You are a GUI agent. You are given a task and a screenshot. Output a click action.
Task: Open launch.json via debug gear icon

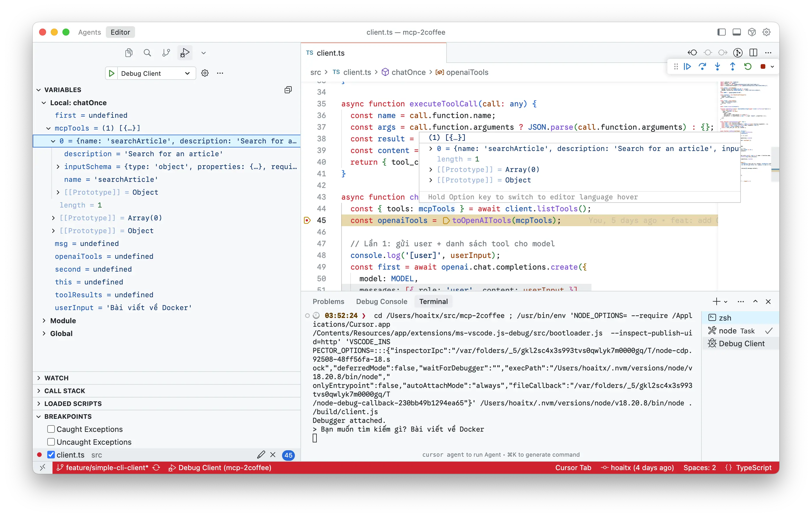(x=205, y=73)
